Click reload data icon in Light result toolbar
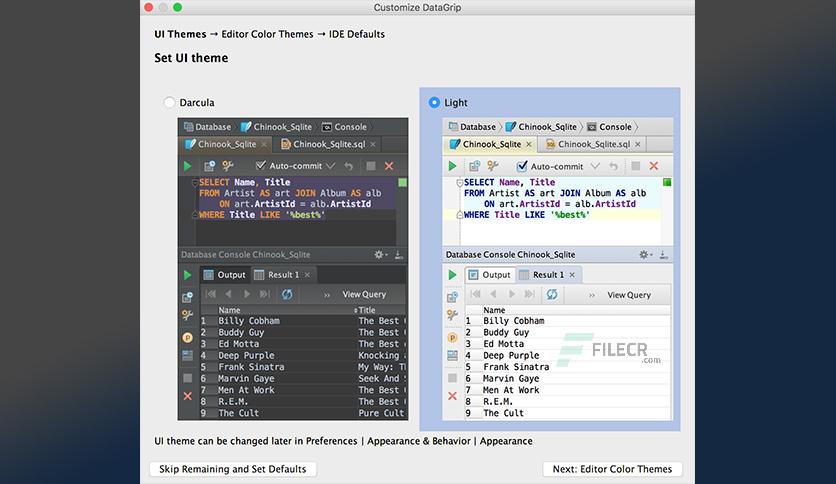 click(552, 294)
